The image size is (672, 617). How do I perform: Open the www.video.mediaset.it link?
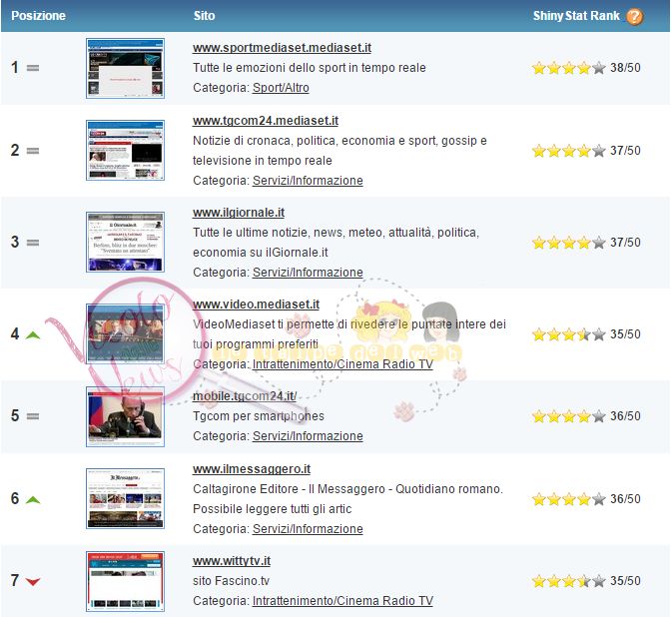[x=256, y=305]
